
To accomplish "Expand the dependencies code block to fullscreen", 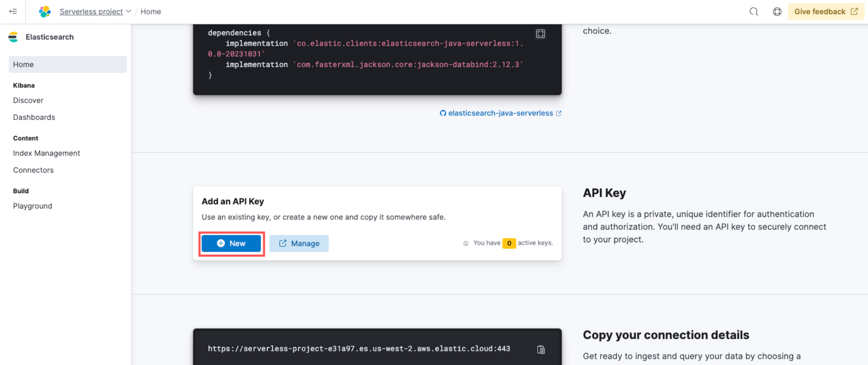I will tap(540, 34).
